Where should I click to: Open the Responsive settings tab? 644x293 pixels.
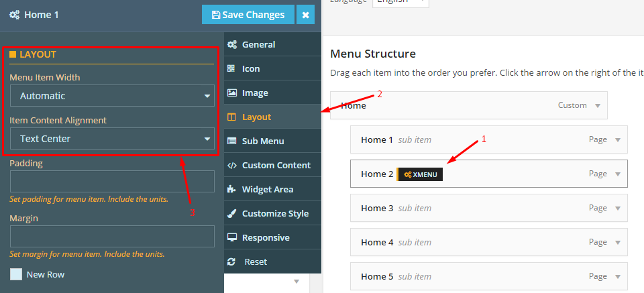(273, 237)
